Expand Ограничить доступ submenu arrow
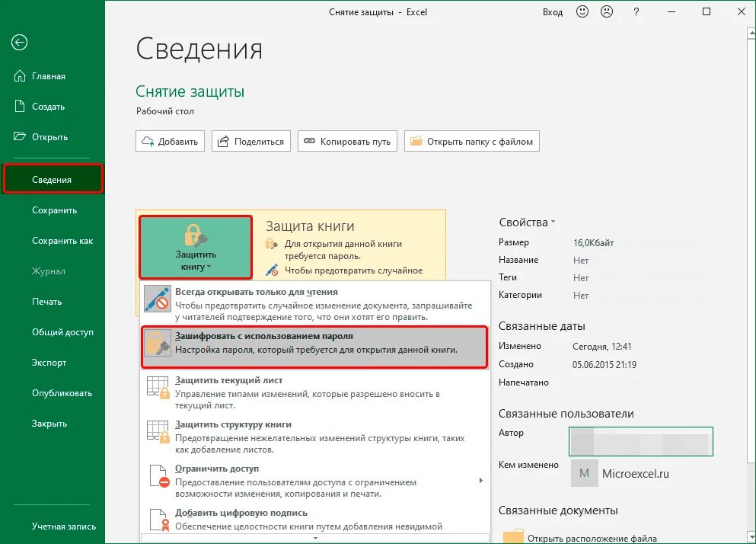This screenshot has height=544, width=756. click(x=480, y=480)
